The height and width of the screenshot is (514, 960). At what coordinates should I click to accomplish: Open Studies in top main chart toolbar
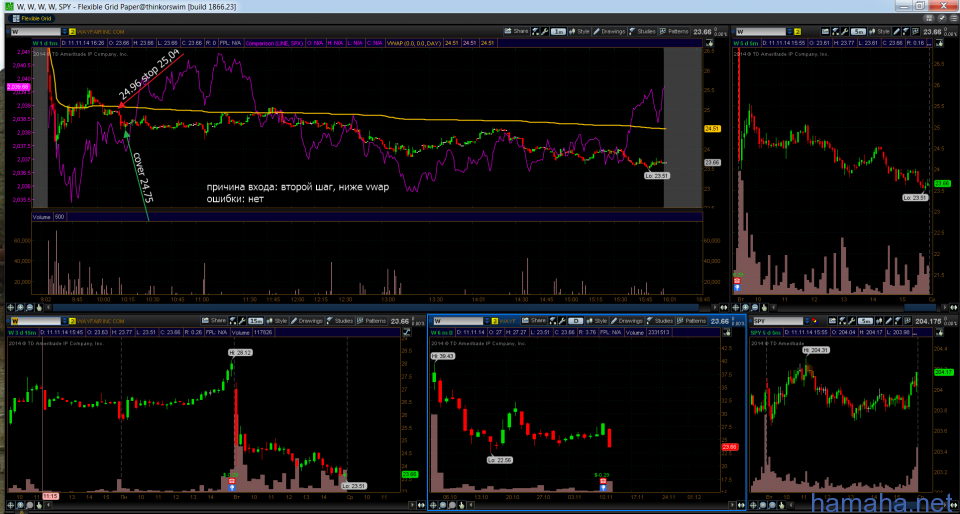click(643, 31)
